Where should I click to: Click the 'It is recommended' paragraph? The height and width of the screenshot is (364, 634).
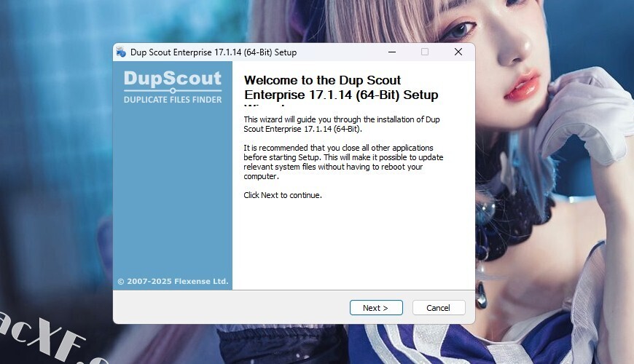tap(343, 162)
